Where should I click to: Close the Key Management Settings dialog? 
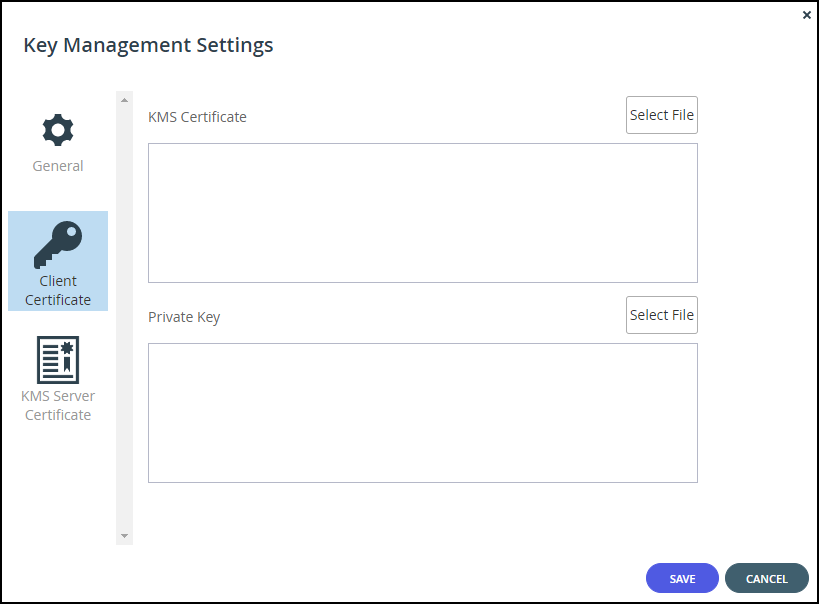coord(806,15)
